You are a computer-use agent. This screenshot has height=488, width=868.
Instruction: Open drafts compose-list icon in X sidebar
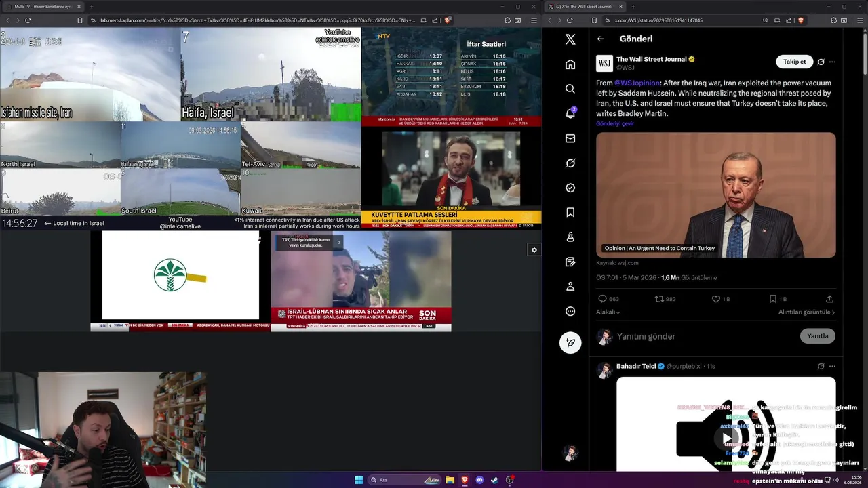(x=570, y=262)
